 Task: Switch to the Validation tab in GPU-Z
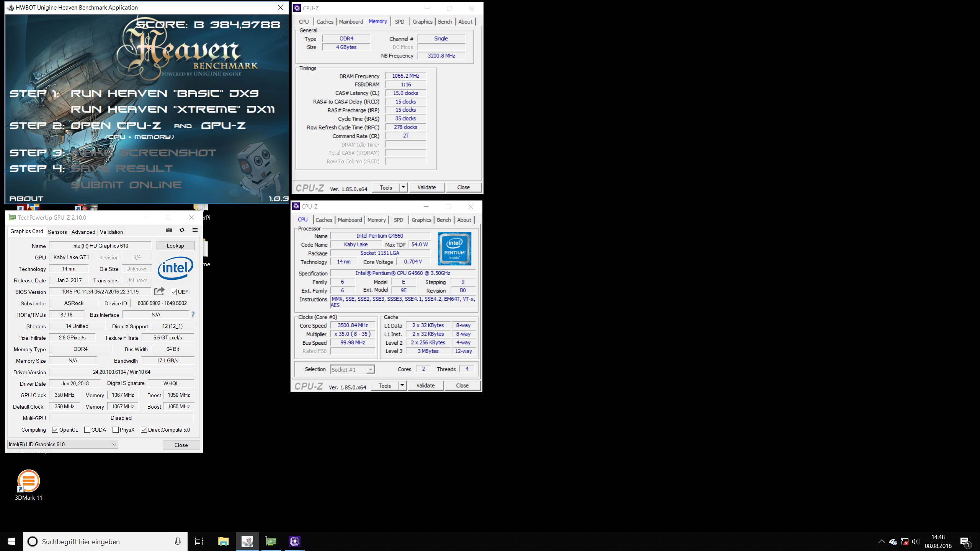click(x=111, y=232)
